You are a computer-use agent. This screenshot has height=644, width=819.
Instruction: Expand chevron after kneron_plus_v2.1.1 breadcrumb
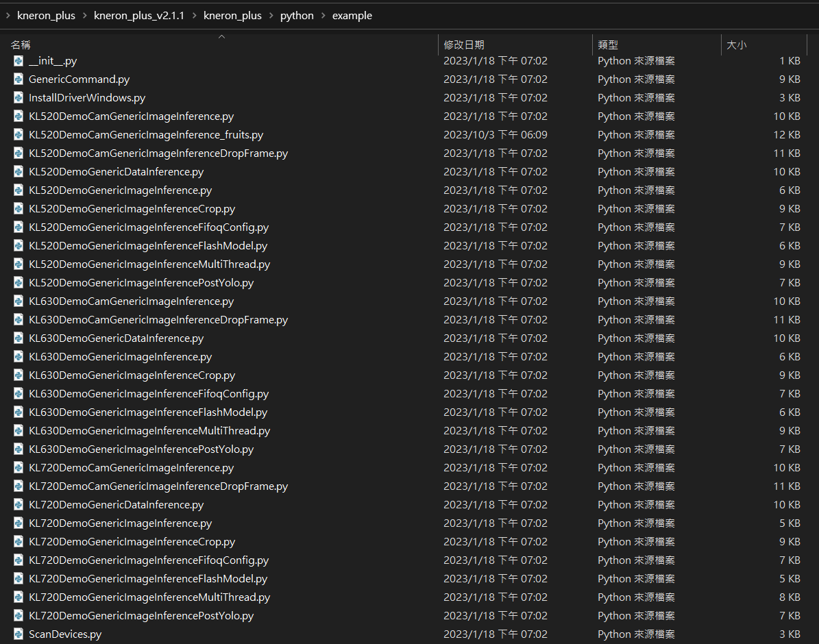tap(195, 16)
